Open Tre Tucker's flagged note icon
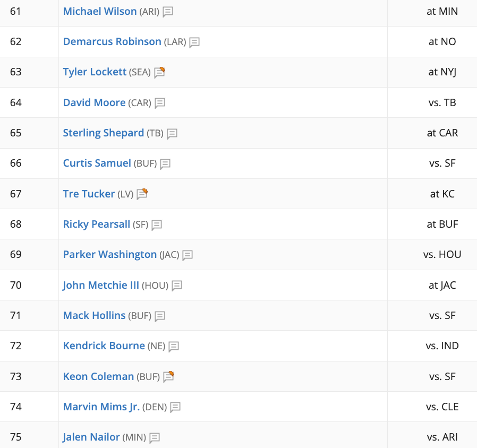Viewport: 477px width, 448px height. [x=142, y=194]
